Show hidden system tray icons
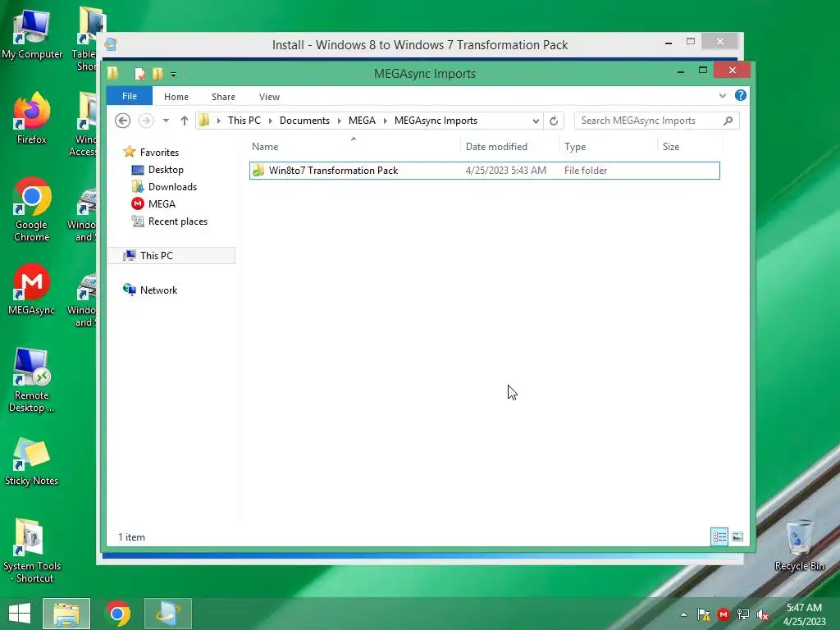 pos(683,614)
